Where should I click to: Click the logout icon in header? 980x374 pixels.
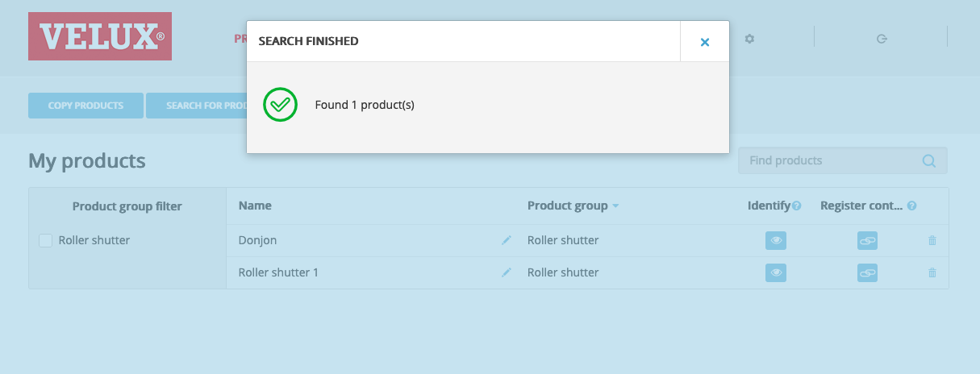click(882, 39)
